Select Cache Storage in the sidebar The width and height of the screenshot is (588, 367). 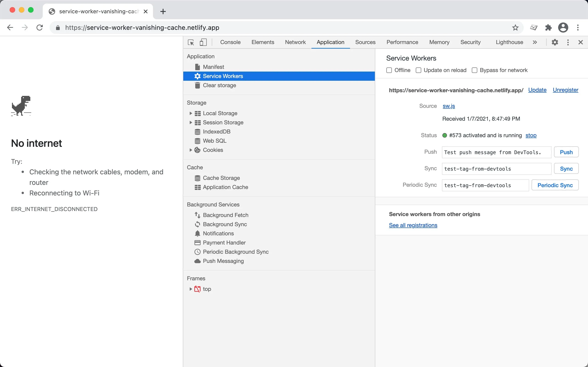221,178
